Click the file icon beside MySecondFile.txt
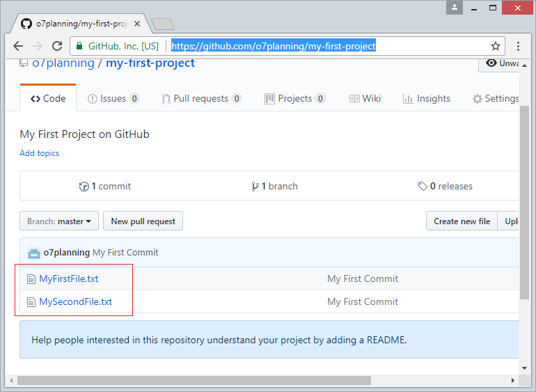Viewport: 536px width, 392px height. (x=31, y=302)
